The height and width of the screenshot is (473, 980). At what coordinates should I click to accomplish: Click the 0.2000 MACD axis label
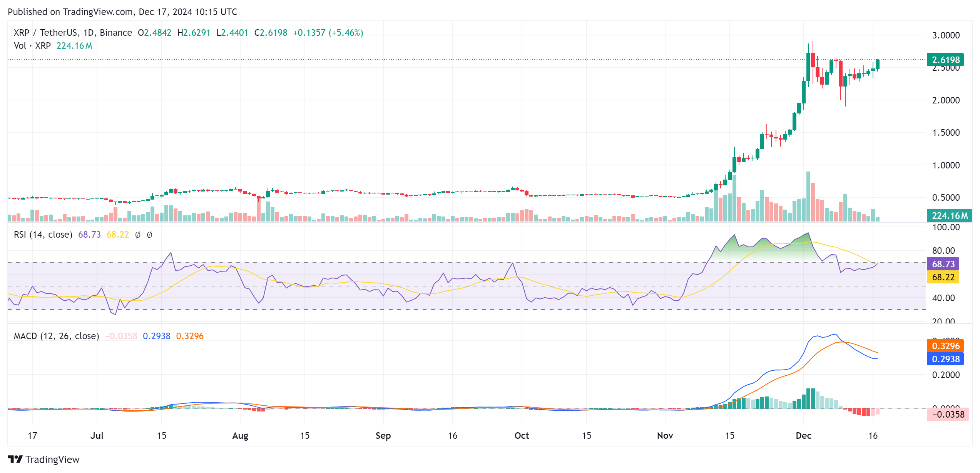[946, 375]
